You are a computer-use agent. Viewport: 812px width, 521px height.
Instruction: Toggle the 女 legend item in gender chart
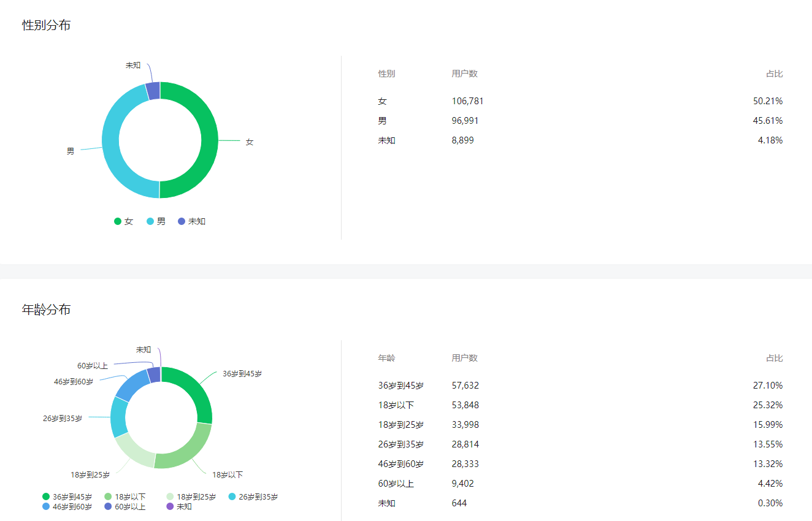123,221
